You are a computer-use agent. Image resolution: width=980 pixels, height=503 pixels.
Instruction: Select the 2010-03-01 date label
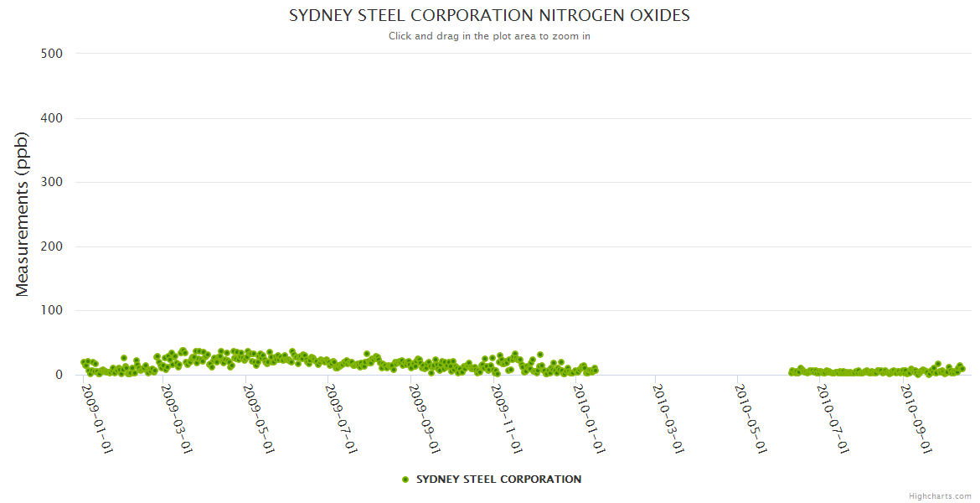click(669, 418)
